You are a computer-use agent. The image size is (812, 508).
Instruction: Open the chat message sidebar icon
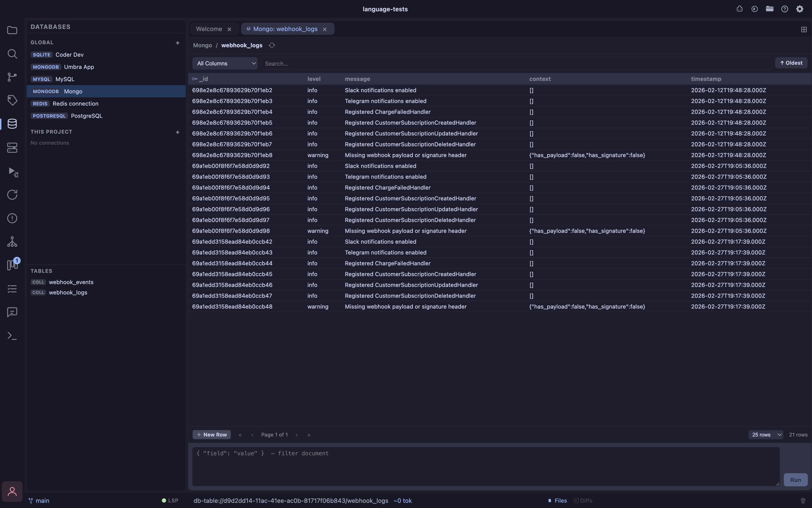tap(12, 312)
